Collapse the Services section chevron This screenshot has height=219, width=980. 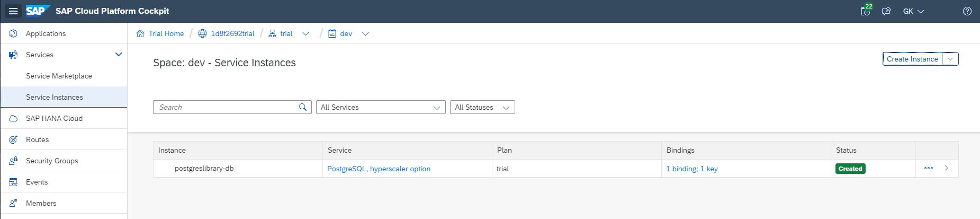[x=119, y=54]
